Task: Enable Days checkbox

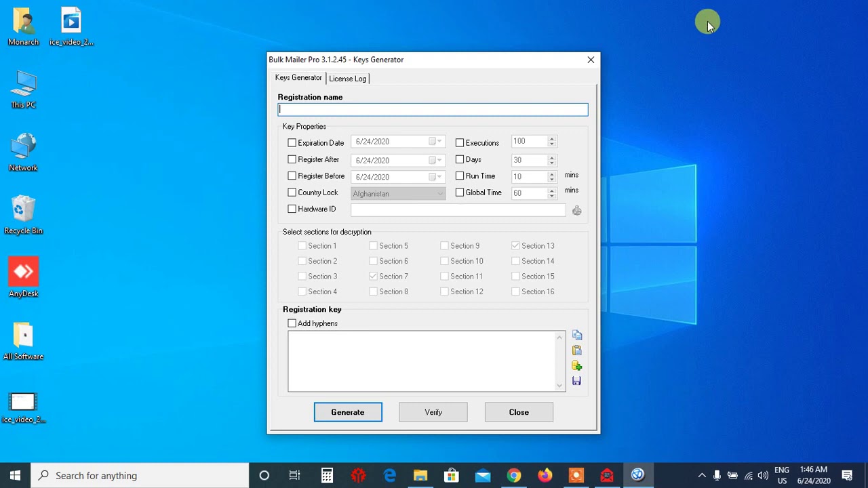Action: coord(460,159)
